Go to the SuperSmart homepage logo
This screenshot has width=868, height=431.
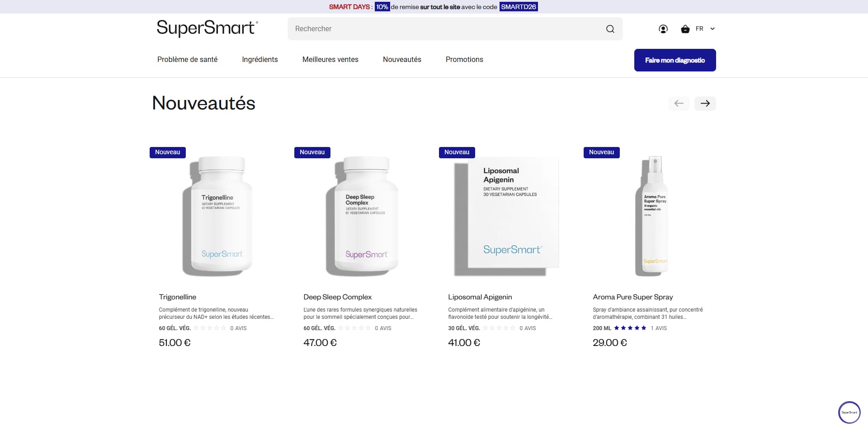coord(208,28)
